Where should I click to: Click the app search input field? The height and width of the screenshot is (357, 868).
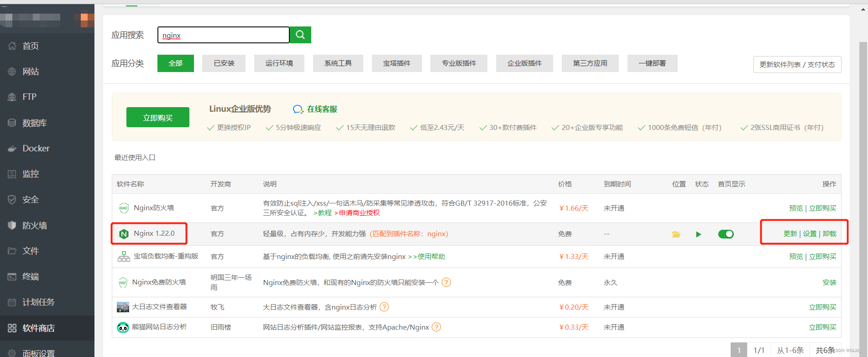click(224, 35)
